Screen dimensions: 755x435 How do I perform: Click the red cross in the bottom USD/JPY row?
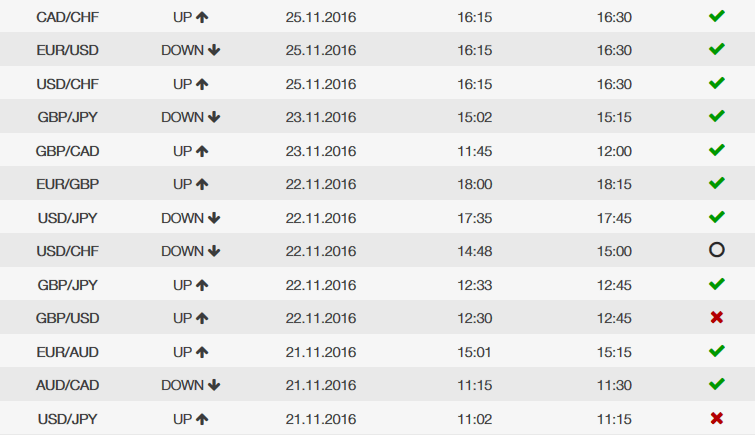716,418
